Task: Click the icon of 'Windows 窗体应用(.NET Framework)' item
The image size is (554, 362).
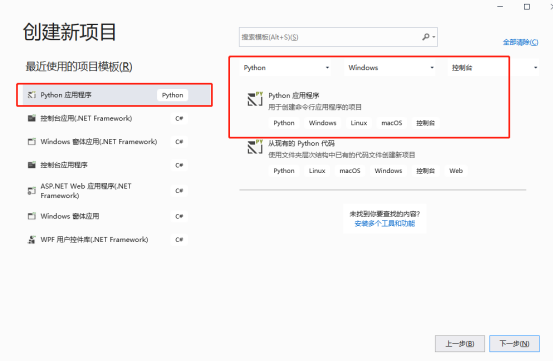Action: [32, 142]
